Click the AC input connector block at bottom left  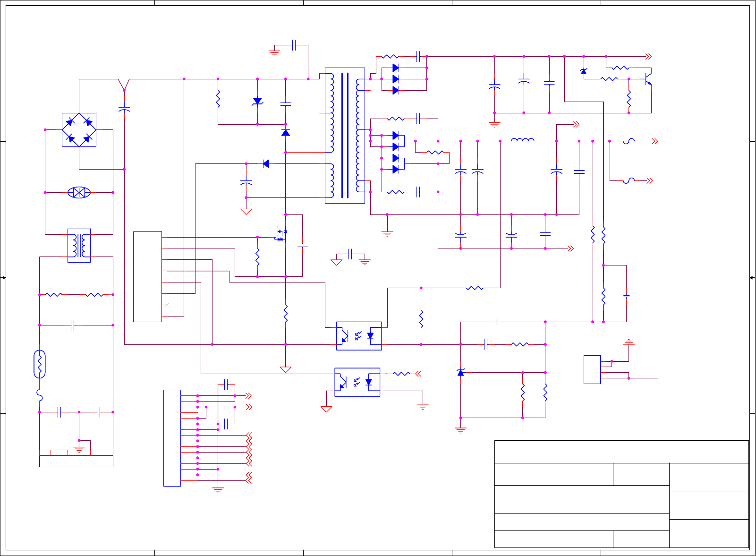[76, 461]
